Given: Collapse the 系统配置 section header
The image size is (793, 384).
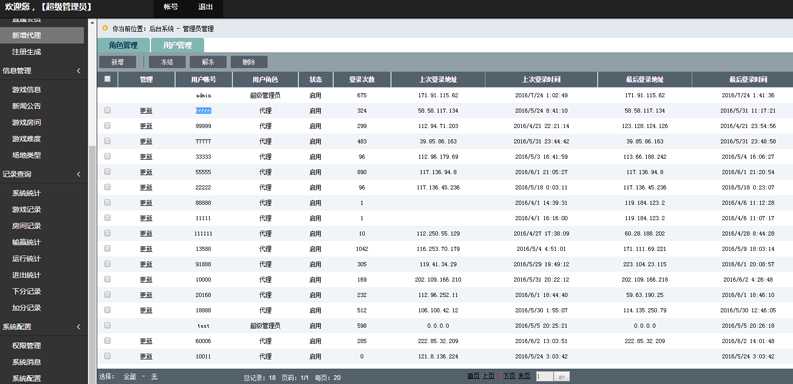Looking at the screenshot, I should [x=78, y=327].
